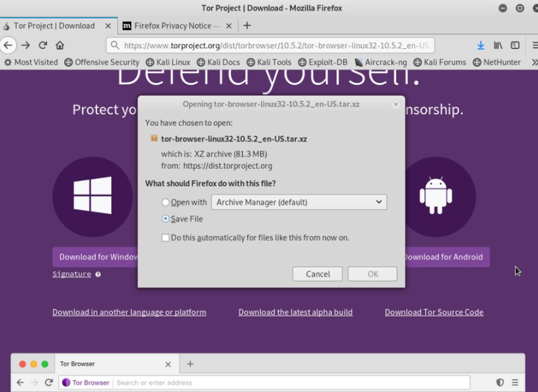Click the Firefox forward arrow button

[26, 45]
